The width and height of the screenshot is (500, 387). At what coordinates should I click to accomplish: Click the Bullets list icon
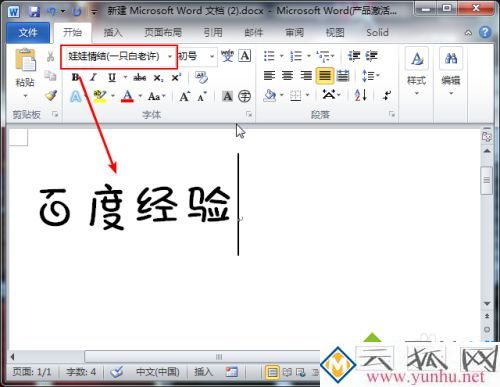click(x=269, y=56)
